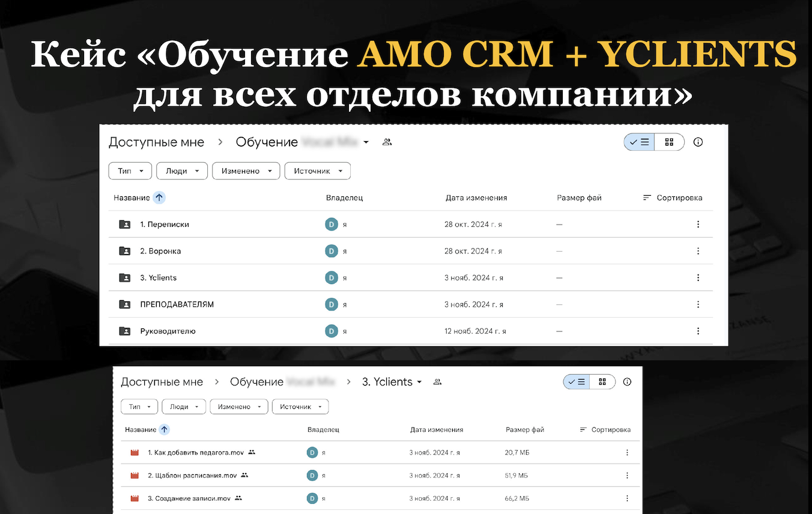Click the shared-people icon beside the upper Обучение breadcrumb

[x=387, y=142]
